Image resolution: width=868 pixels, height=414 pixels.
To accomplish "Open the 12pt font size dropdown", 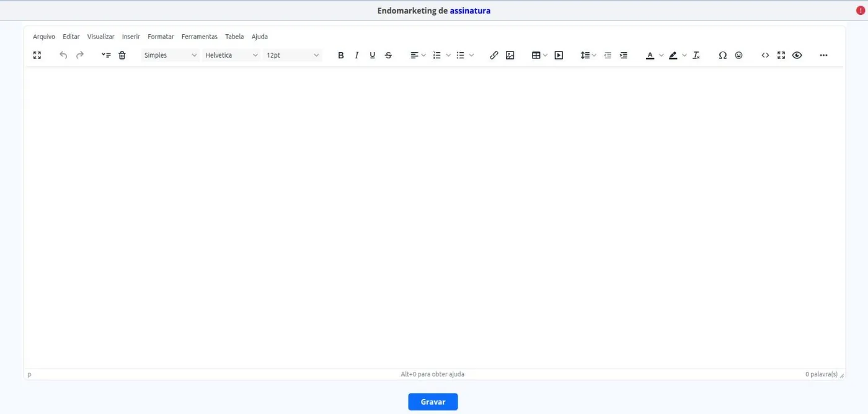I will pos(293,55).
